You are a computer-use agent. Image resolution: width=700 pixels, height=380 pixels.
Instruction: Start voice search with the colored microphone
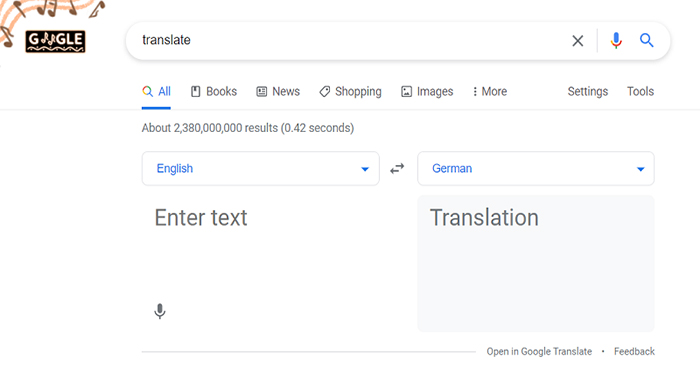pyautogui.click(x=616, y=41)
